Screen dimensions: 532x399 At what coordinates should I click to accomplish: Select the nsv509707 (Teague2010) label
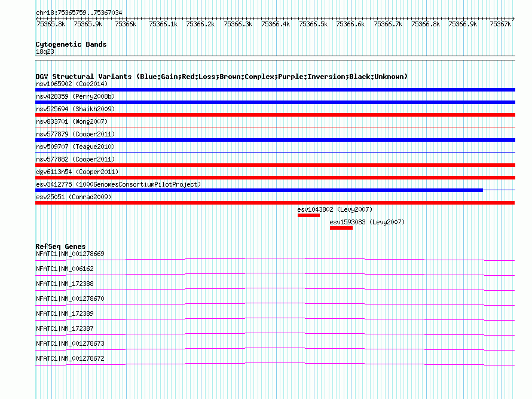point(75,147)
